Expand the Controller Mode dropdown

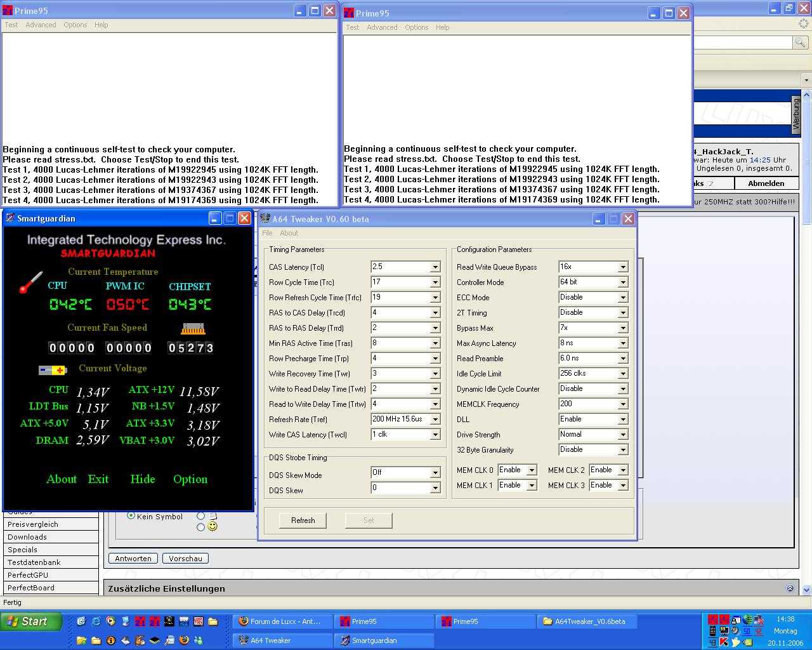coord(623,282)
